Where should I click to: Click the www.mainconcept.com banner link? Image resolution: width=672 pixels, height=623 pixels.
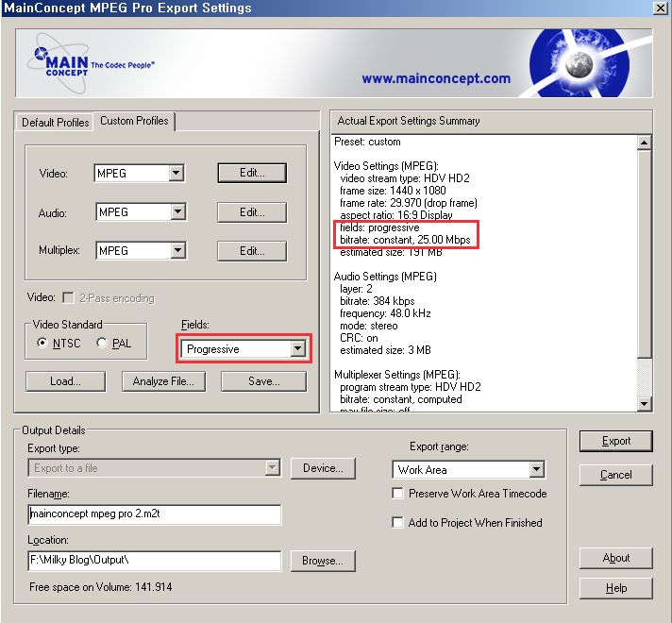436,79
